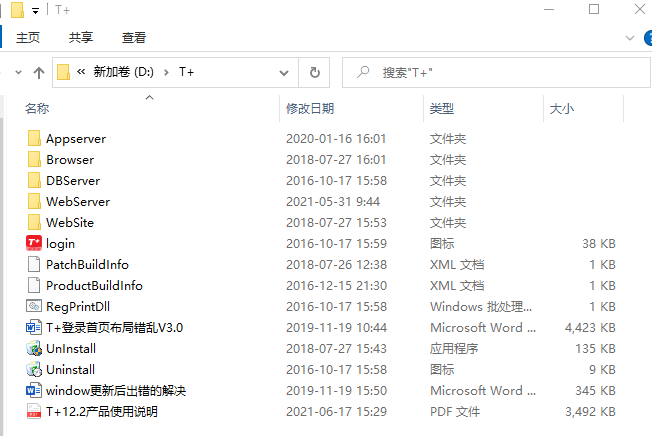Screen dimensions: 652x436
Task: Click T+ in the address breadcrumb
Action: (186, 72)
